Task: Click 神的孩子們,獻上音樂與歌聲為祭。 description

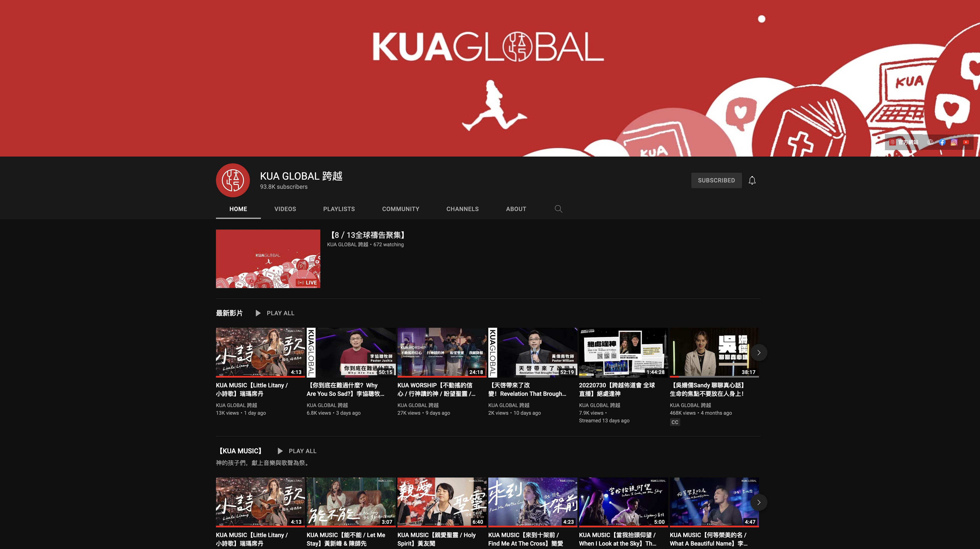Action: (263, 463)
